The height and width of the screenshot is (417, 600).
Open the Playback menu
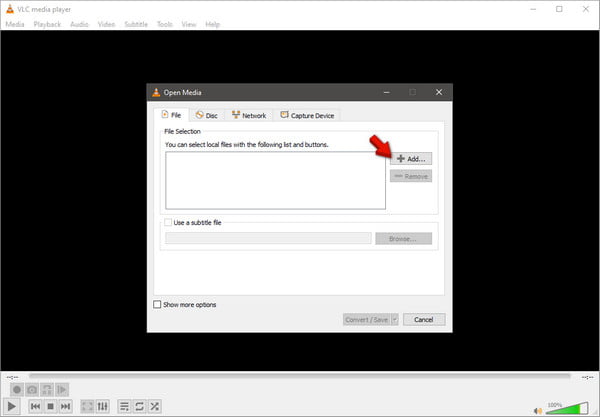tap(47, 24)
